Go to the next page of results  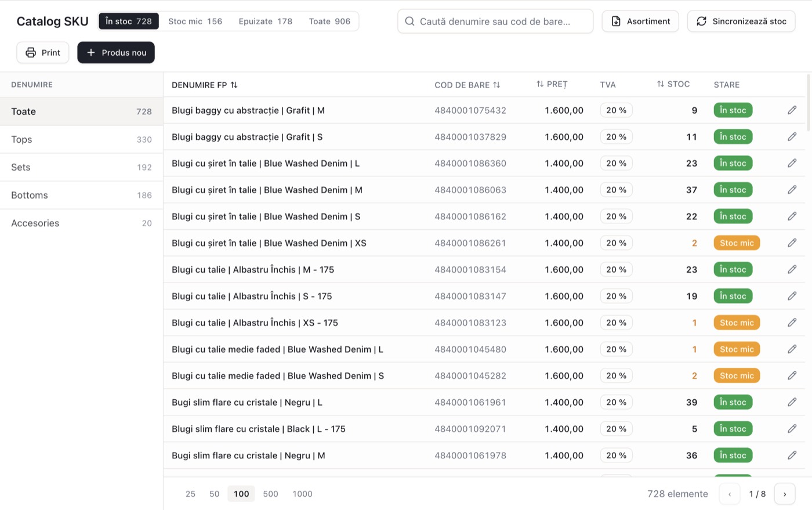tap(785, 494)
